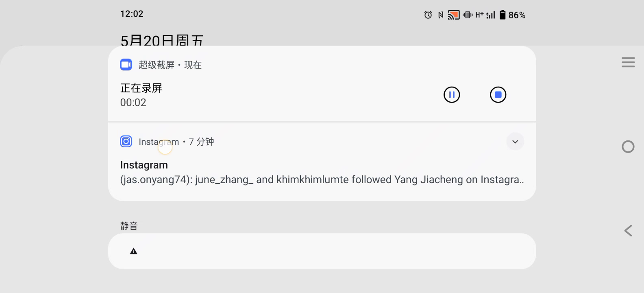Screen dimensions: 644x293
Task: Tap the Instagram app icon
Action: pyautogui.click(x=126, y=142)
